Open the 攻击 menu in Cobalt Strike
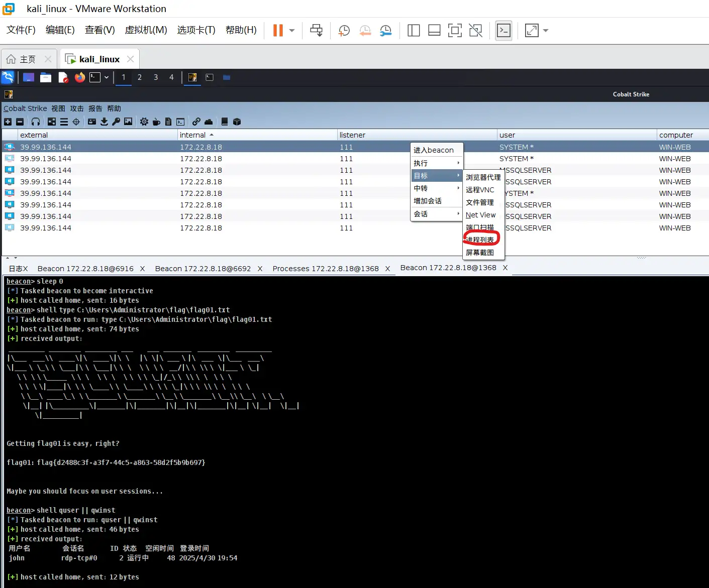 pos(77,108)
